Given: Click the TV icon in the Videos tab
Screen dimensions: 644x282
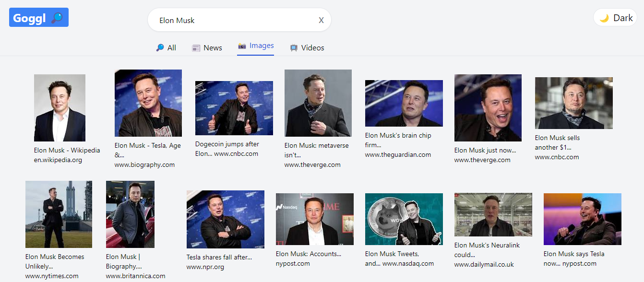Looking at the screenshot, I should point(294,48).
